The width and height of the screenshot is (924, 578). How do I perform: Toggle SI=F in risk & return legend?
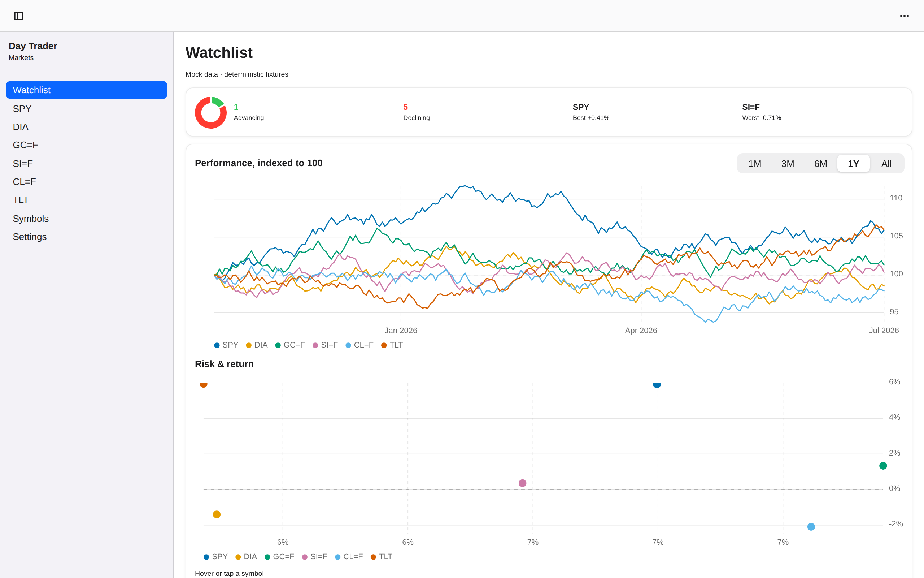point(315,557)
